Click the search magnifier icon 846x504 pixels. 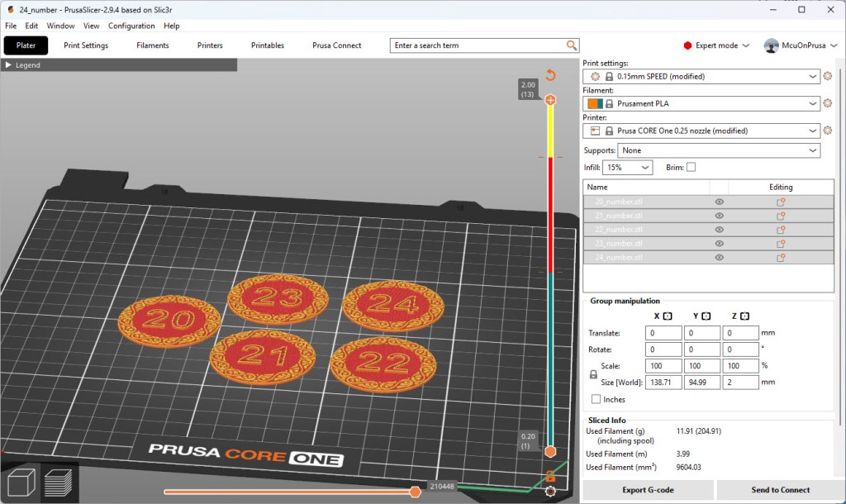point(572,45)
